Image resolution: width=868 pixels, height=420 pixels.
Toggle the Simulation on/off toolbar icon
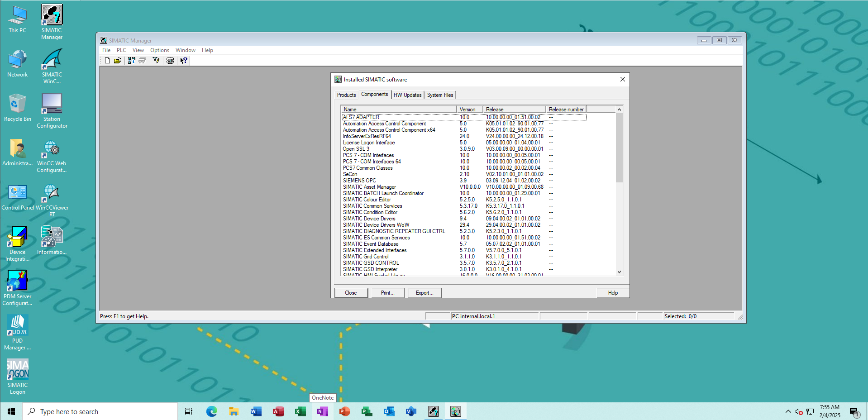click(x=170, y=61)
